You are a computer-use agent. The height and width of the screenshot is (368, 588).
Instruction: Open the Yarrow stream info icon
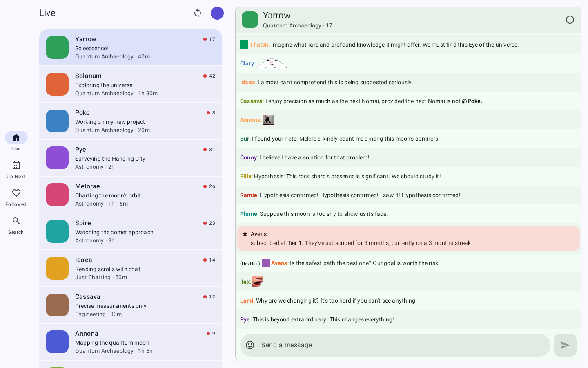coord(570,20)
